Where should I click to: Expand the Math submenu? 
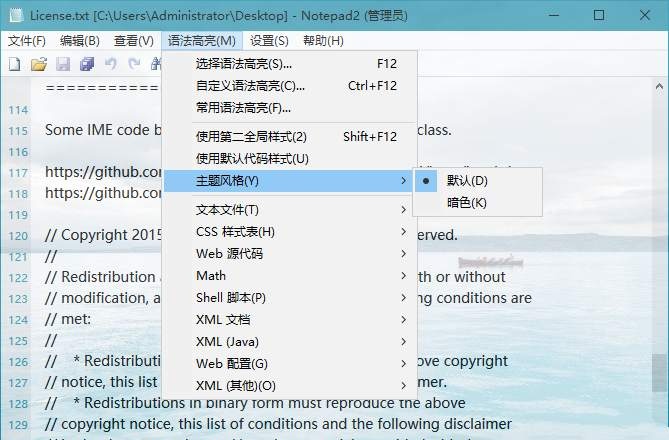tap(290, 276)
